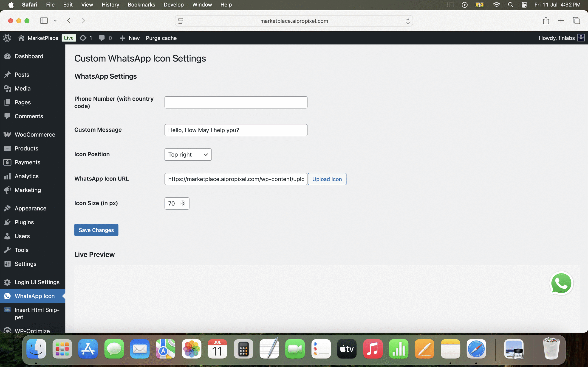Click the Upload Icon button
Screen dimensions: 588x367
[x=327, y=179]
